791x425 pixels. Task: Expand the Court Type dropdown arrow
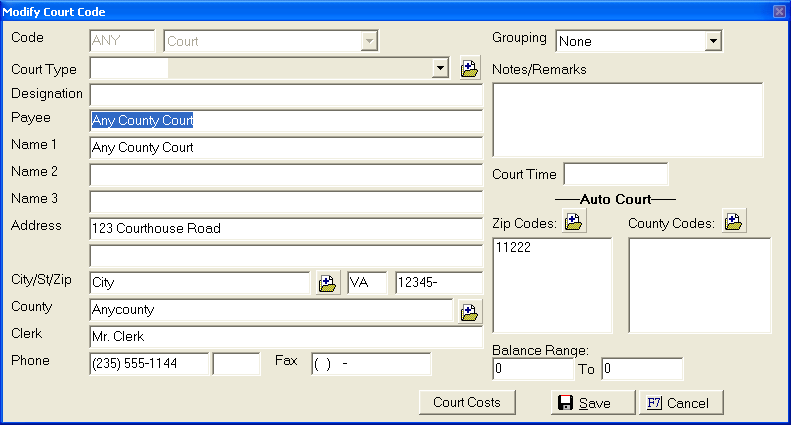pyautogui.click(x=440, y=68)
